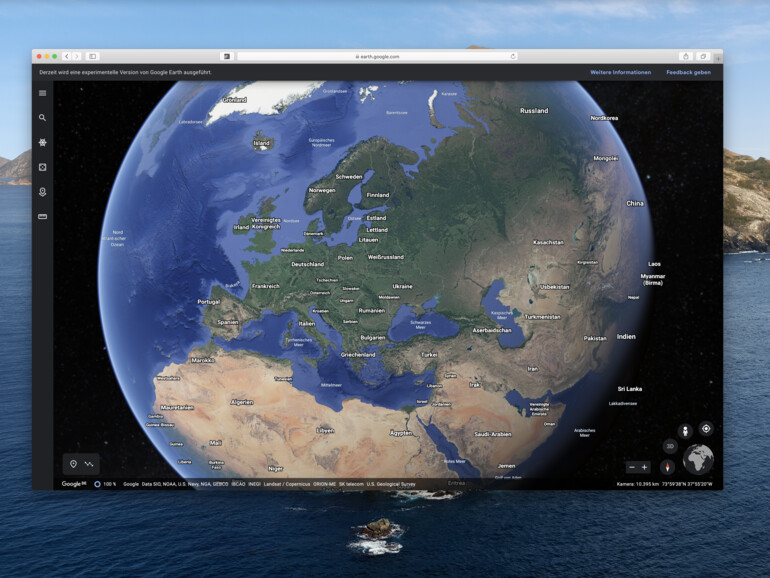Open the search tool in the sidebar

coord(43,118)
